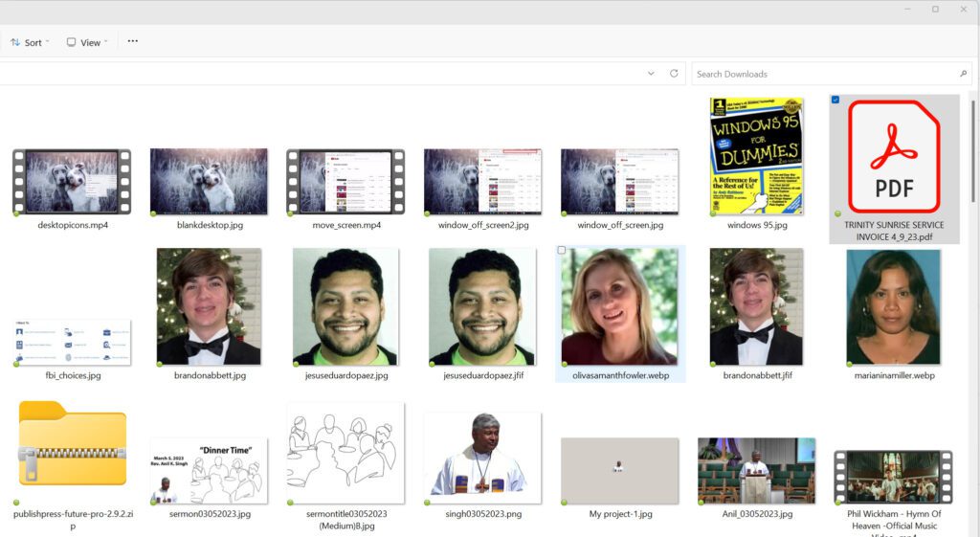Click the publishpress-future-pro zip folder icon
Viewport: 980px width, 537px height.
(x=73, y=443)
